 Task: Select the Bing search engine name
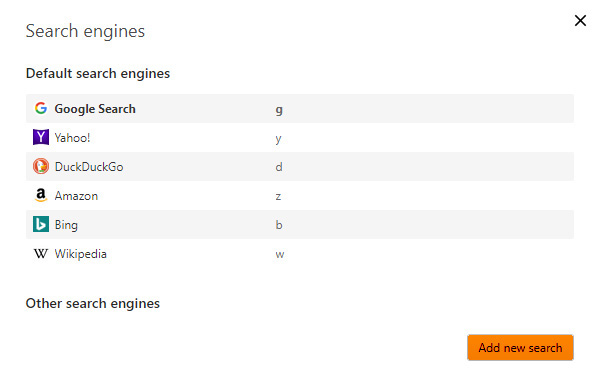[66, 225]
